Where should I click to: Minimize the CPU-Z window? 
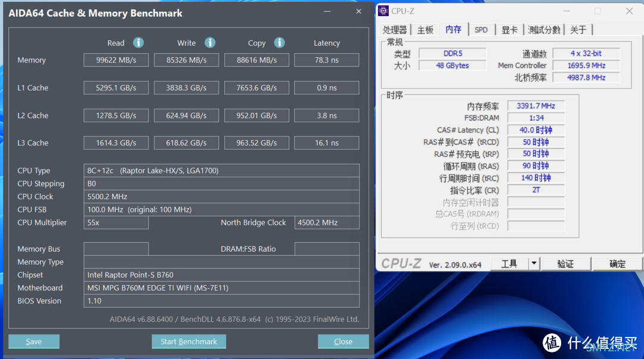coord(567,11)
